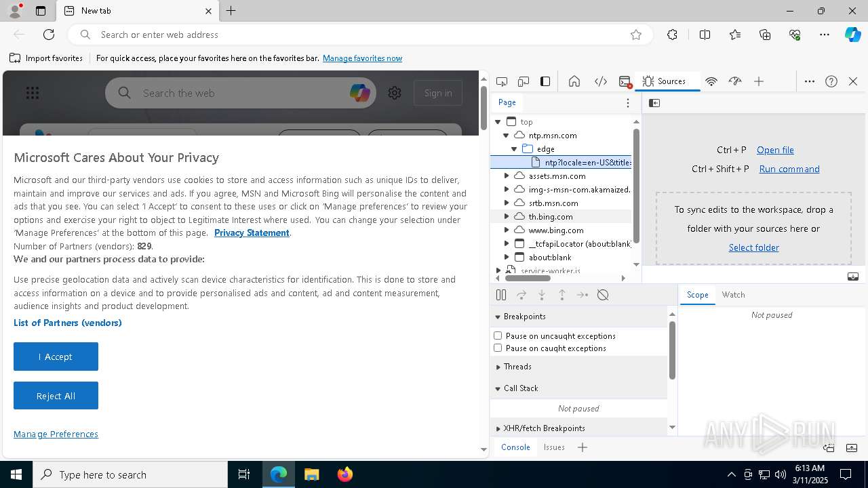Viewport: 868px width, 488px height.
Task: Click the Select folder link
Action: [x=754, y=247]
